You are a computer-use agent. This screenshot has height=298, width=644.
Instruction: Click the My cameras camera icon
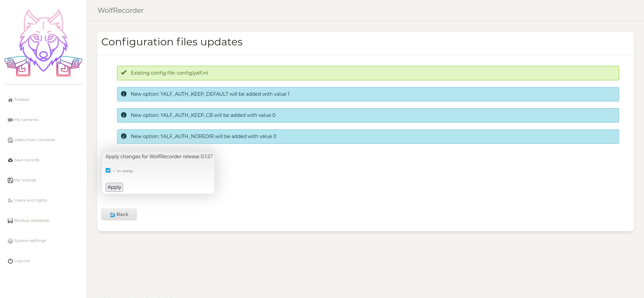(x=10, y=120)
